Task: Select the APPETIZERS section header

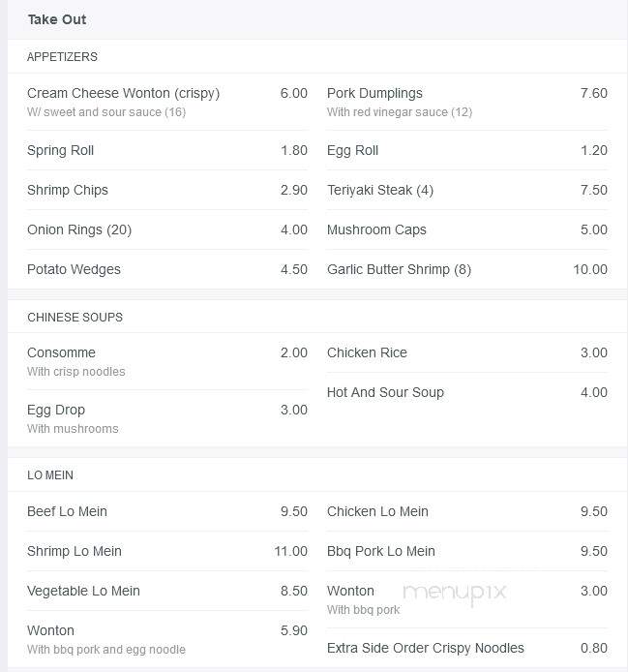Action: tap(62, 56)
